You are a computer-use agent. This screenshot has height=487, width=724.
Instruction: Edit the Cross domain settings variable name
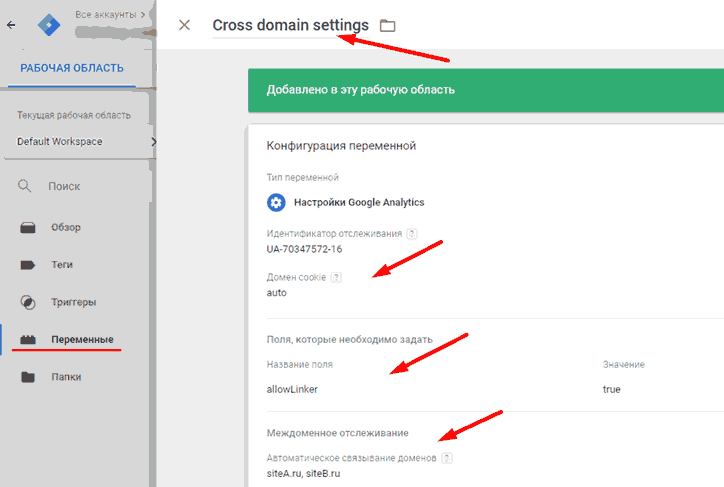290,25
